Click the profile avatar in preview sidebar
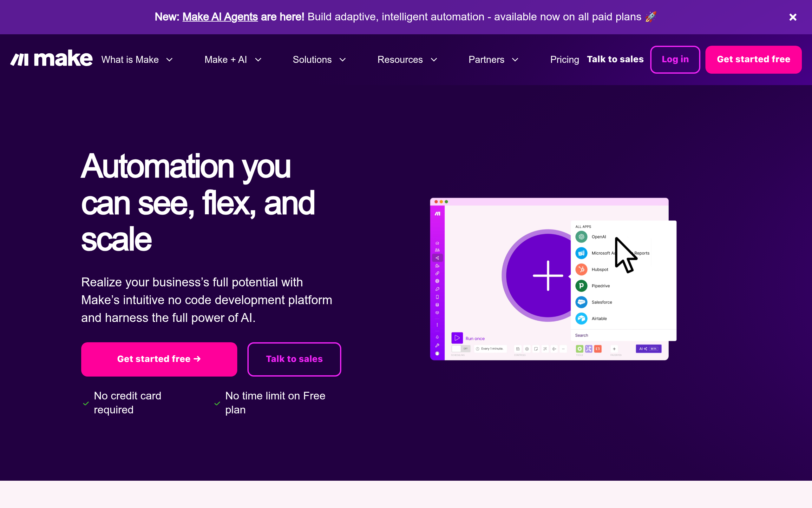Viewport: 812px width, 508px height. 437,353
